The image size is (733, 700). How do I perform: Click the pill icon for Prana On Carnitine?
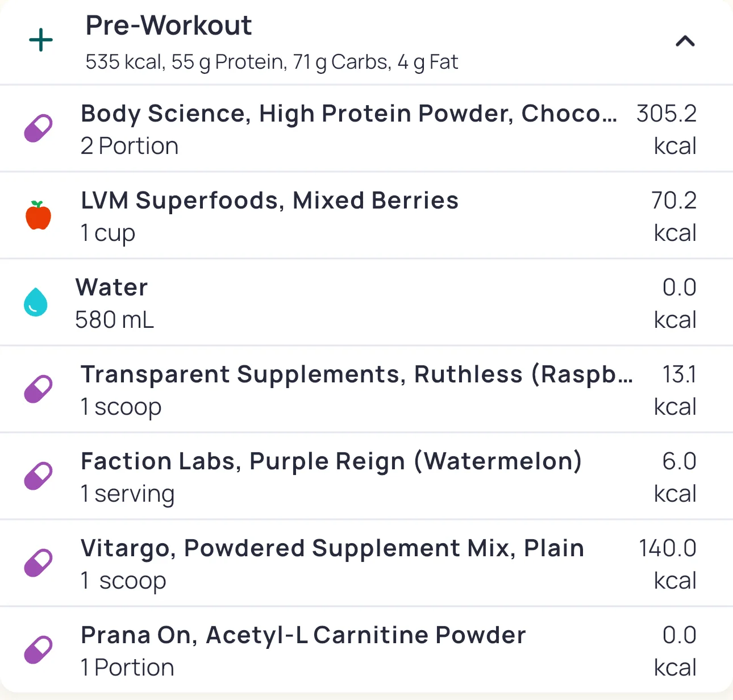[x=38, y=650]
